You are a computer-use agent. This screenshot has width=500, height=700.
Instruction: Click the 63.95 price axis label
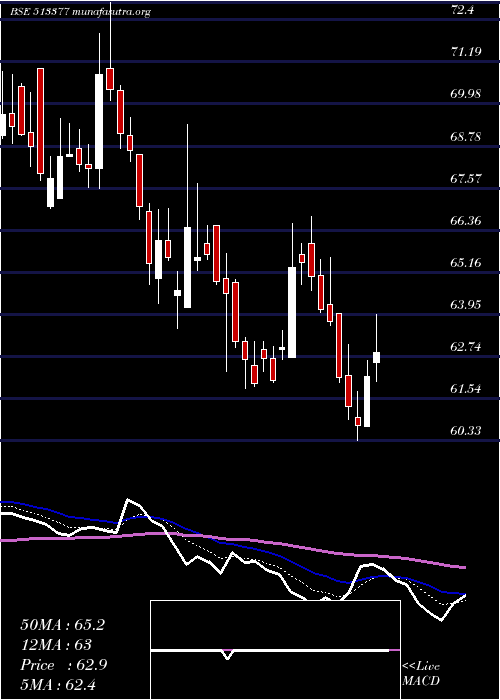tap(466, 304)
